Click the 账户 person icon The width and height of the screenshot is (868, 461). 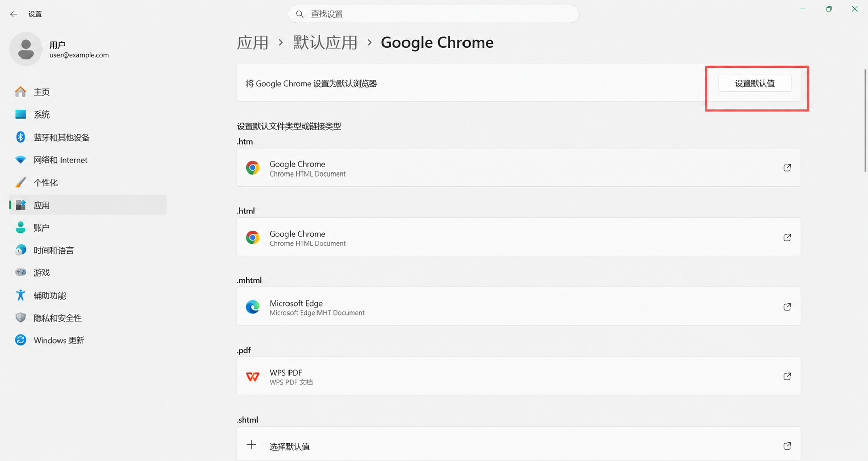click(21, 227)
